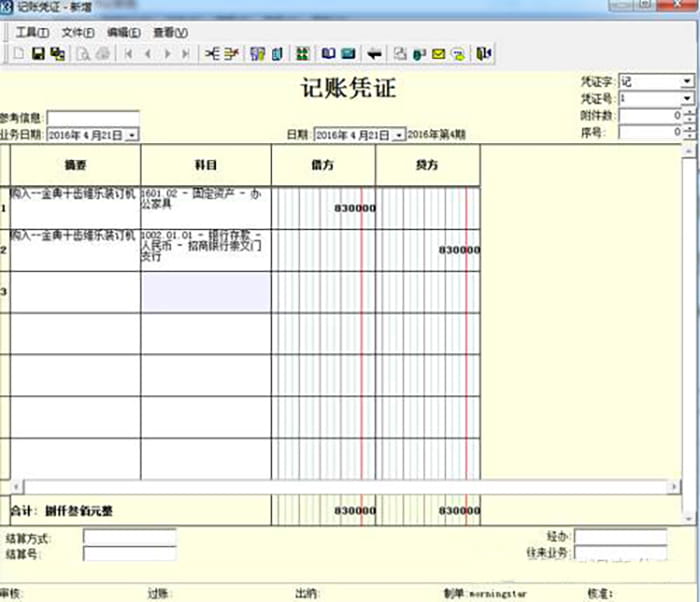
Task: Click the yellow envelope toolbar icon
Action: (438, 53)
